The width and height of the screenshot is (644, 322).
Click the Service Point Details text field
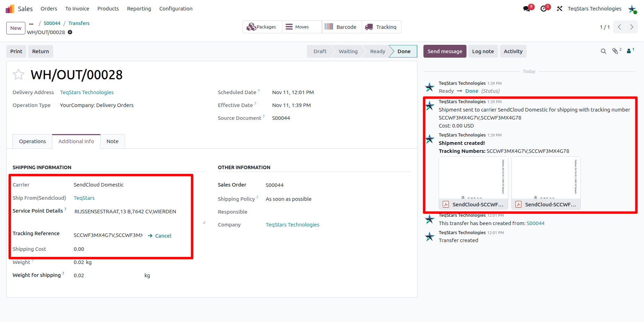point(139,216)
